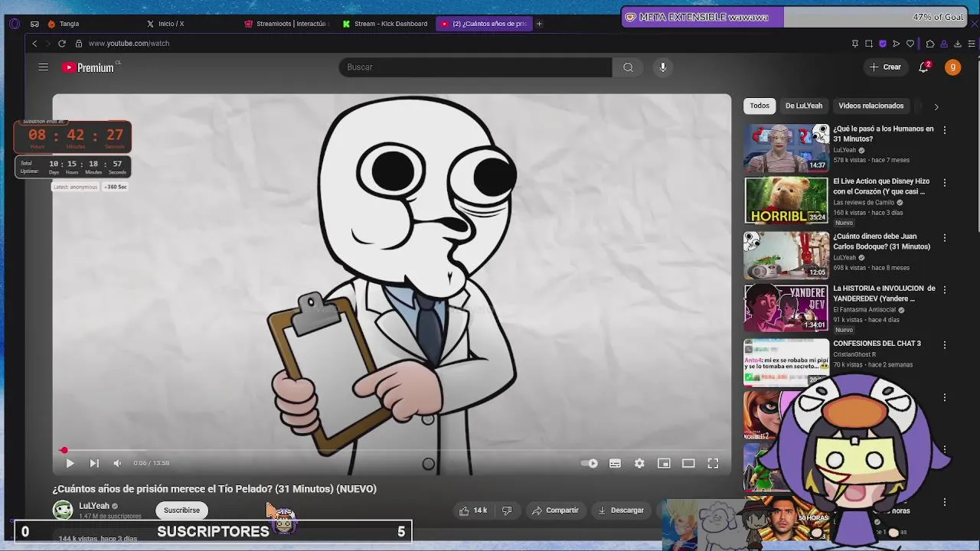
Task: Show more filter chips with arrow
Action: (936, 106)
